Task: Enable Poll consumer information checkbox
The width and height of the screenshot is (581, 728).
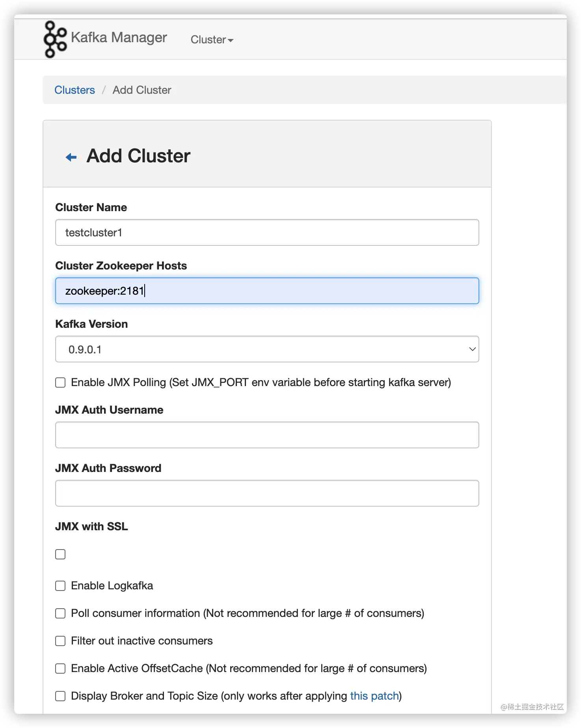Action: click(60, 613)
